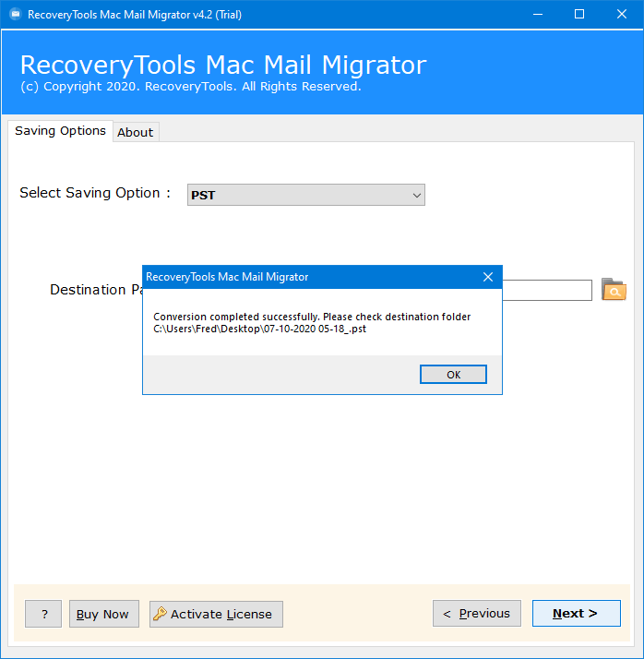Click the help question mark button

coord(43,614)
